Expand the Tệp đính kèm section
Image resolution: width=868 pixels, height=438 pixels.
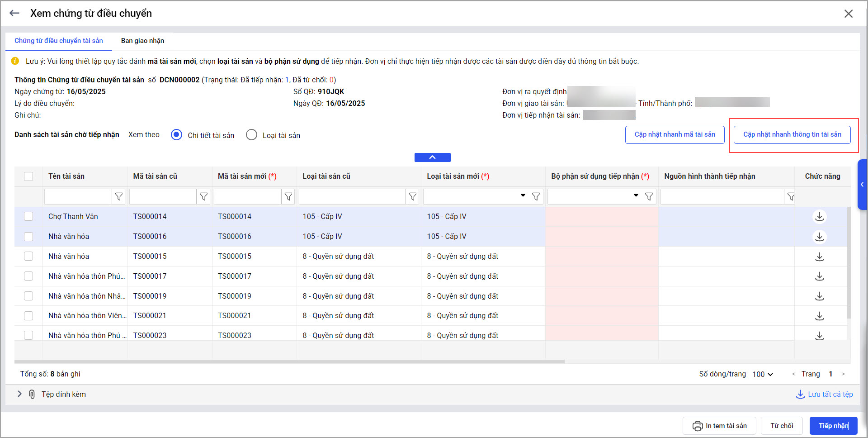coord(19,394)
